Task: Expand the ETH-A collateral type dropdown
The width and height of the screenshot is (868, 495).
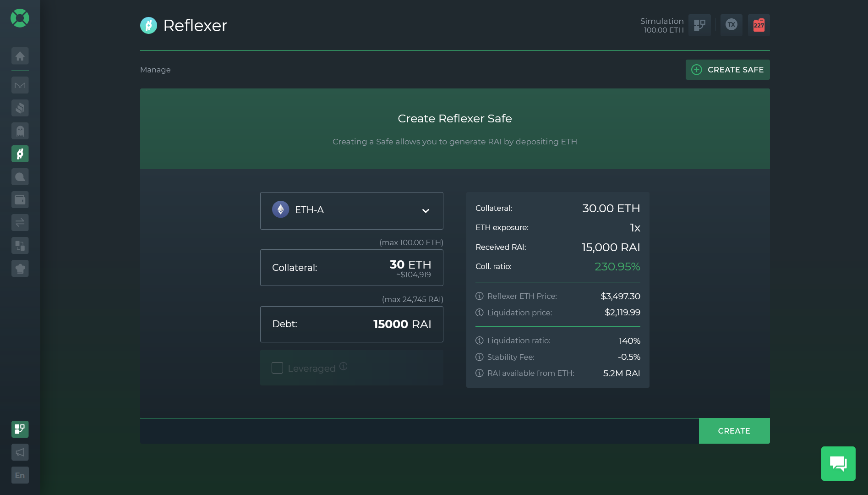Action: pos(352,211)
